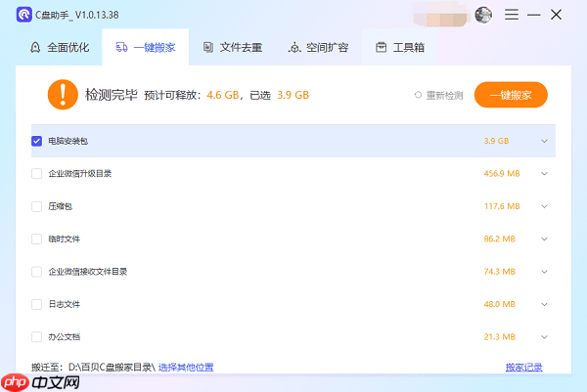Click the 检测完毕 status heading
The image size is (587, 392).
[x=112, y=95]
